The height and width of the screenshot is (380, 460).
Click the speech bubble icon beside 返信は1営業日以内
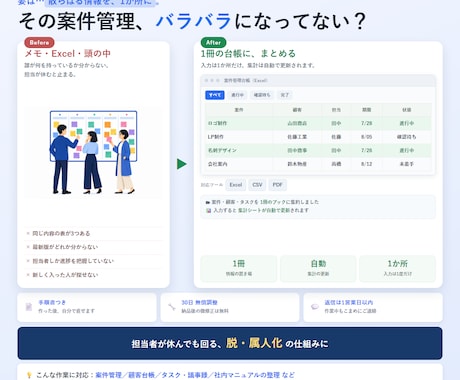click(315, 307)
